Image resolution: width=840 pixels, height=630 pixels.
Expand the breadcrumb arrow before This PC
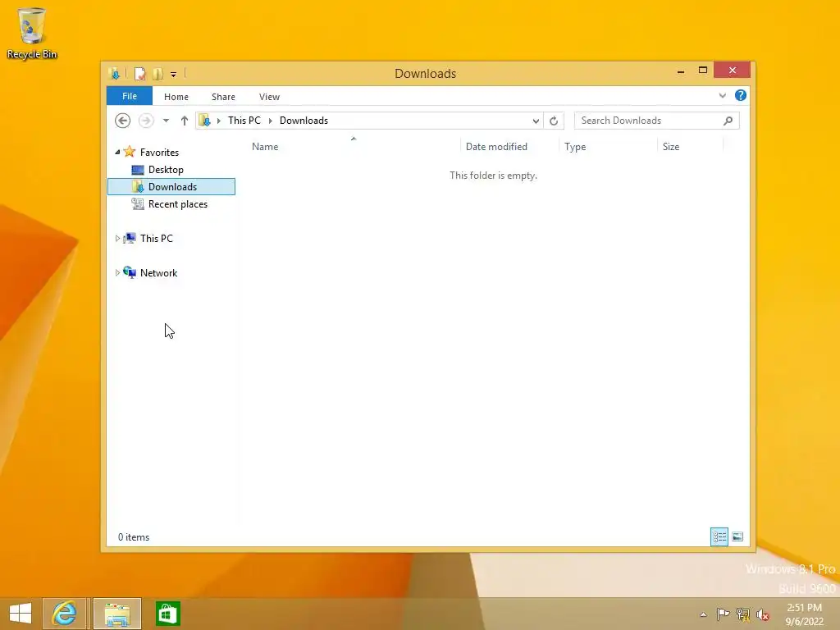click(x=218, y=121)
